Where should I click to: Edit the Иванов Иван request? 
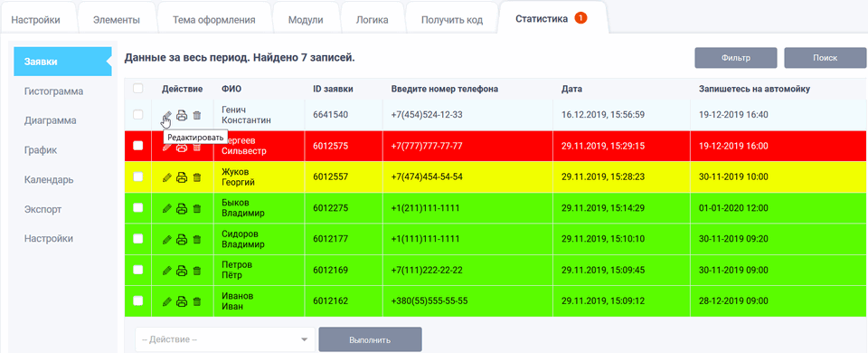point(166,302)
